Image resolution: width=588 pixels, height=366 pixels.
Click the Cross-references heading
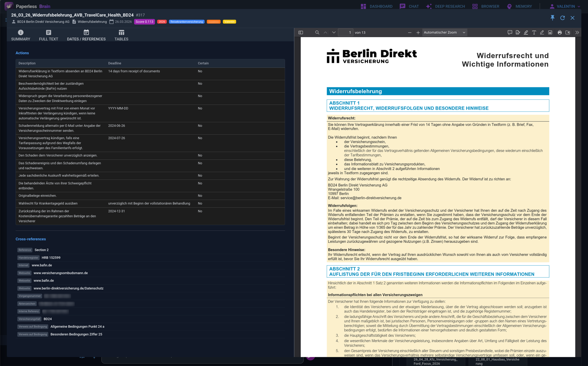click(x=31, y=239)
